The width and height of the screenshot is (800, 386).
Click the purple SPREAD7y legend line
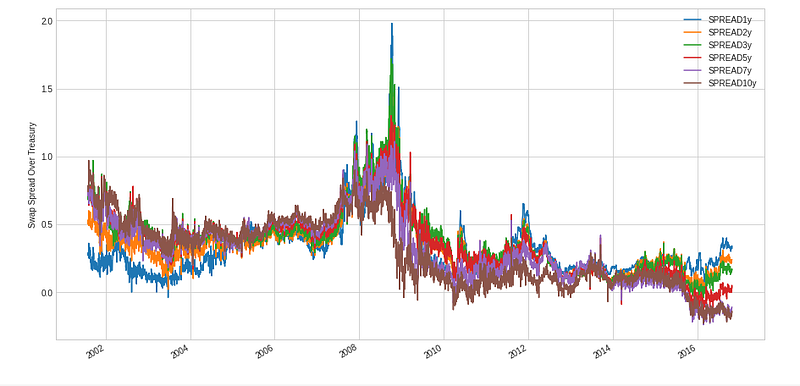[693, 71]
